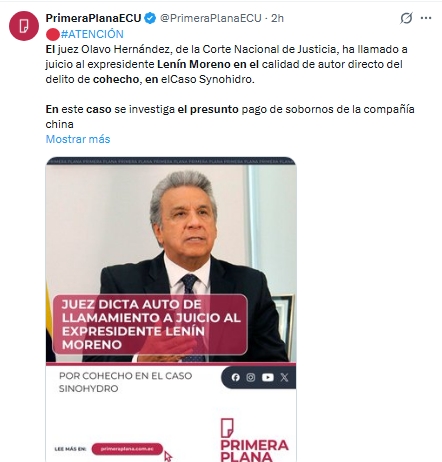
Task: Expand tweet with Mostrar más
Action: 78,139
